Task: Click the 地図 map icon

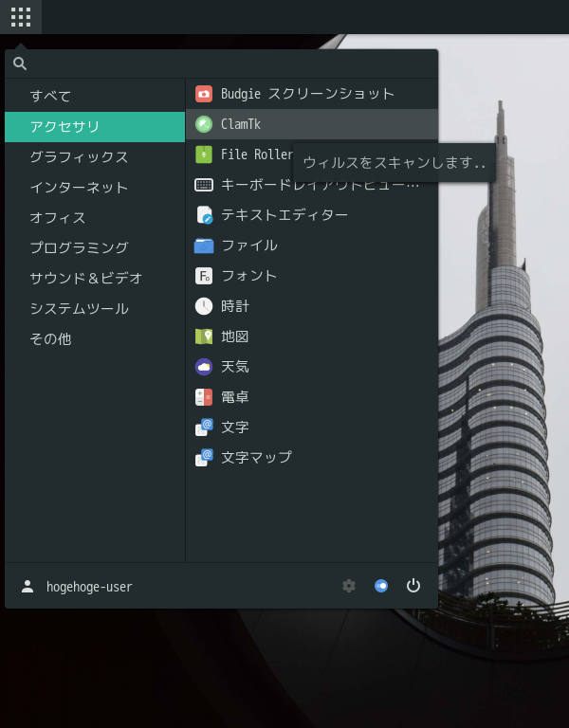Action: tap(204, 337)
